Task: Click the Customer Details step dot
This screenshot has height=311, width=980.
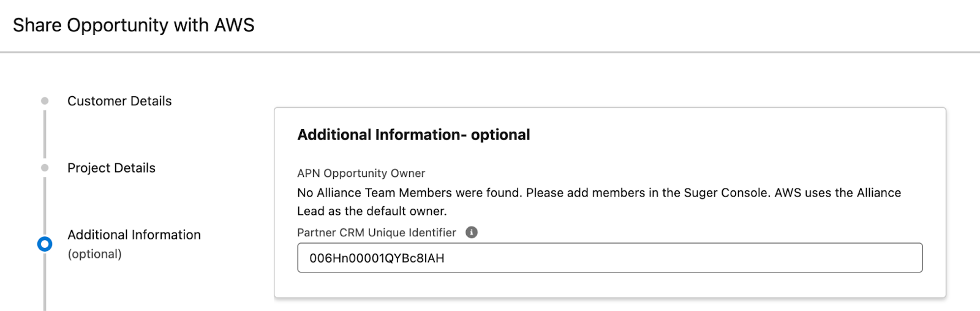Action: pos(45,101)
